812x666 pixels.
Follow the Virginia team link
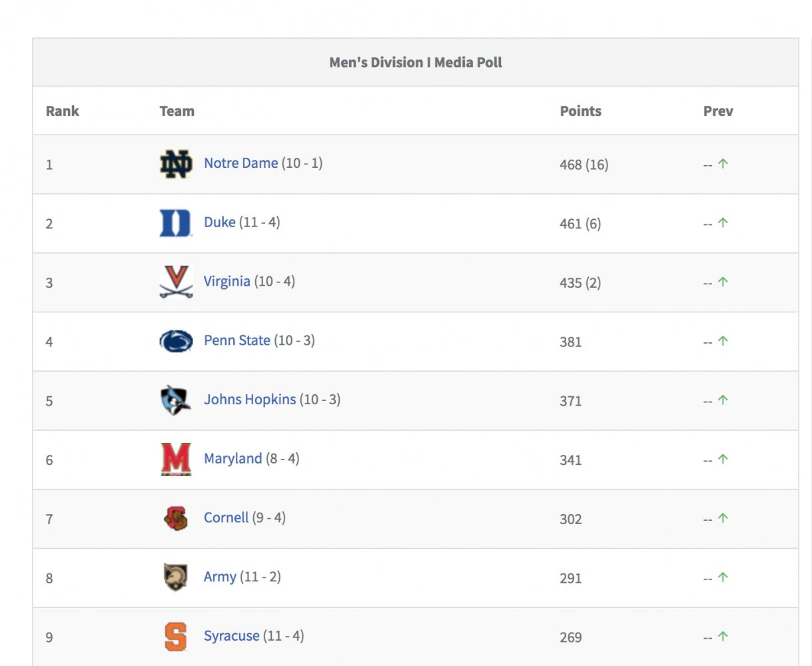click(x=226, y=281)
